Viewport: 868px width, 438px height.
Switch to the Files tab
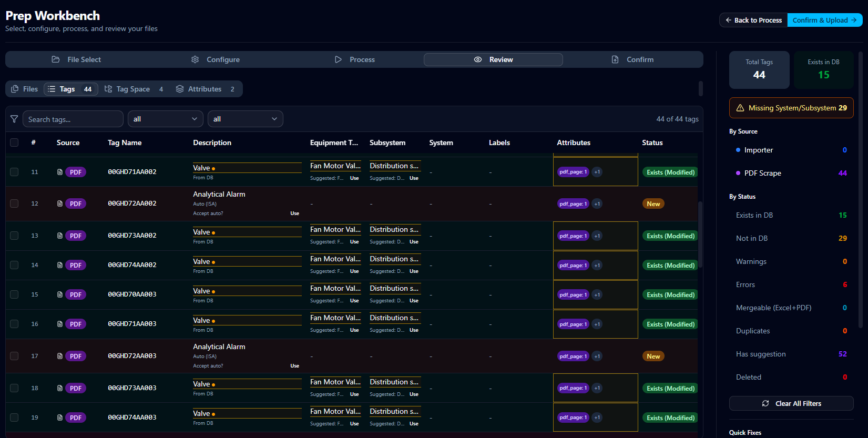tap(25, 89)
